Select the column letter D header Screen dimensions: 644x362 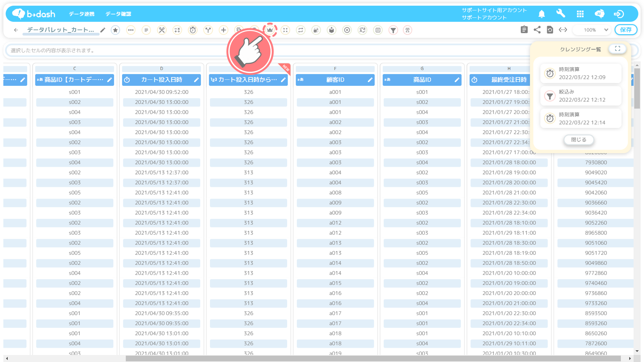[x=162, y=69]
